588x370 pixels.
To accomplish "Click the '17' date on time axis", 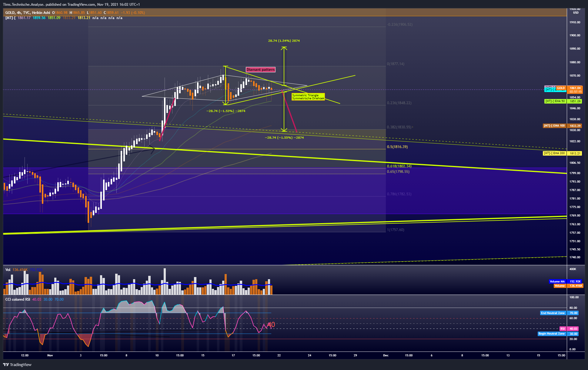I will [x=233, y=355].
